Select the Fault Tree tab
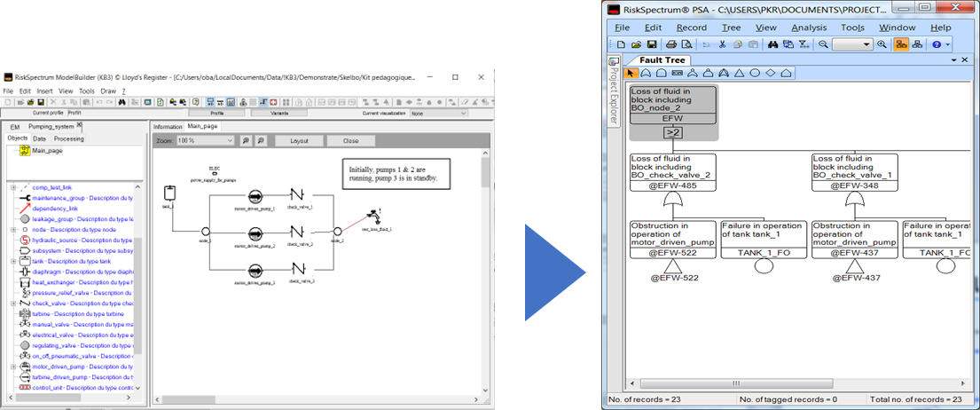The height and width of the screenshot is (410, 980). [x=662, y=60]
